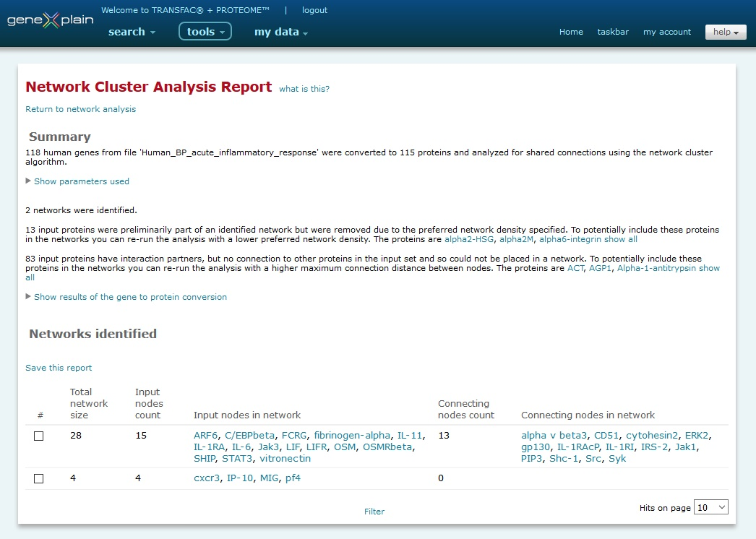Open OSMRbeta input node
Viewport: 756px width, 539px height.
point(387,447)
